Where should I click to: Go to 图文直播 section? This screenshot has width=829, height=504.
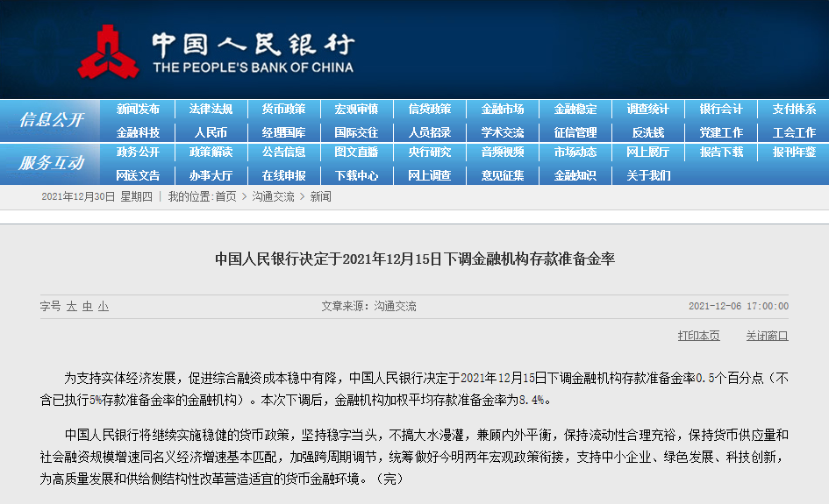(x=356, y=153)
